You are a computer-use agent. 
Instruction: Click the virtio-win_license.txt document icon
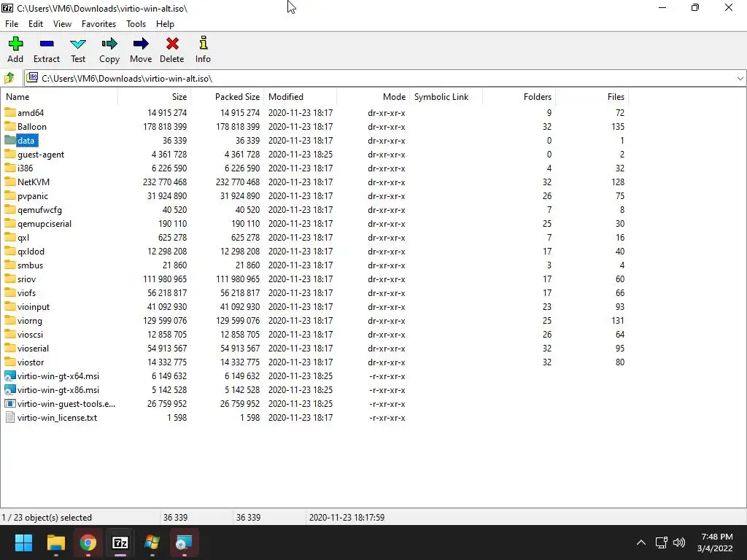coord(10,417)
